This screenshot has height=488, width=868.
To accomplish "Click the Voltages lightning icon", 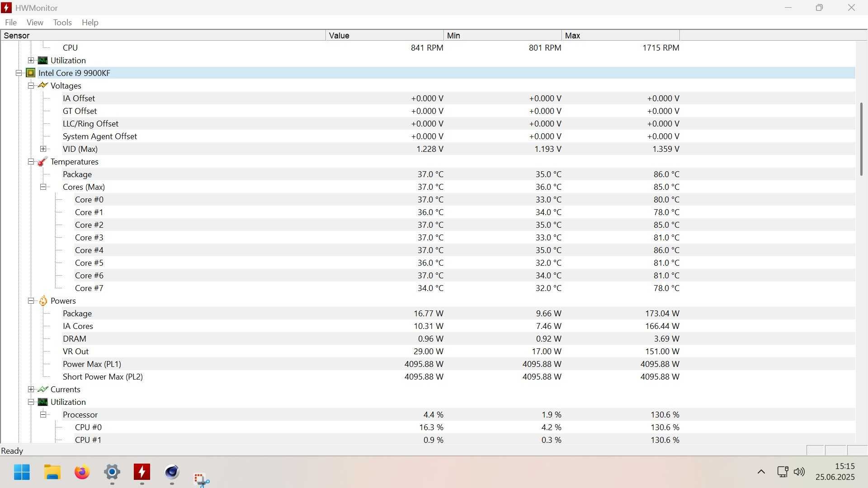I will 42,85.
